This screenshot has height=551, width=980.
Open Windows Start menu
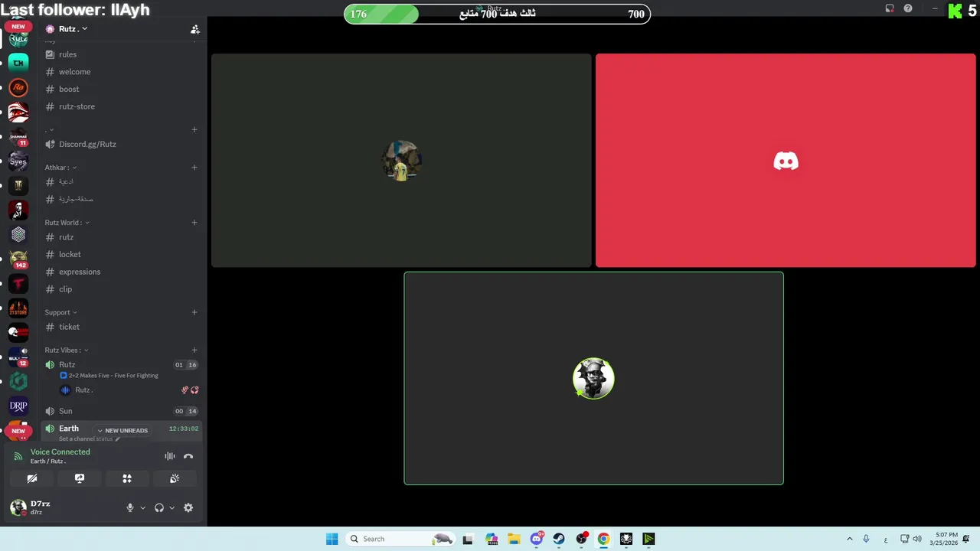click(x=332, y=539)
